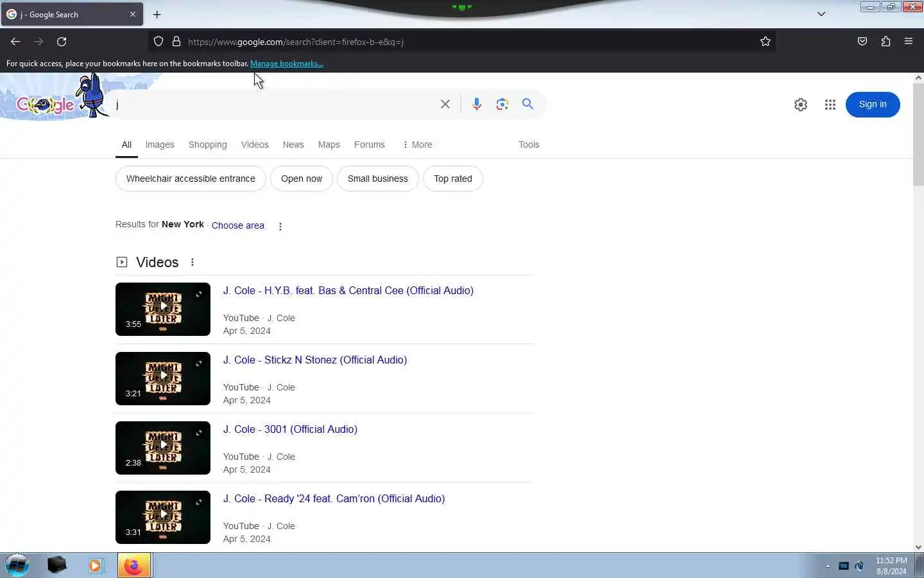Play the 2:38 video thumbnail for 3001
The width and height of the screenshot is (924, 578).
click(163, 448)
